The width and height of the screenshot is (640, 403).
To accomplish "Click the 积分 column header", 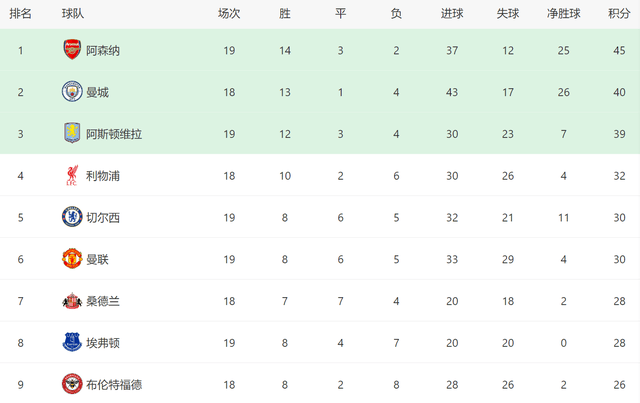I will click(618, 14).
